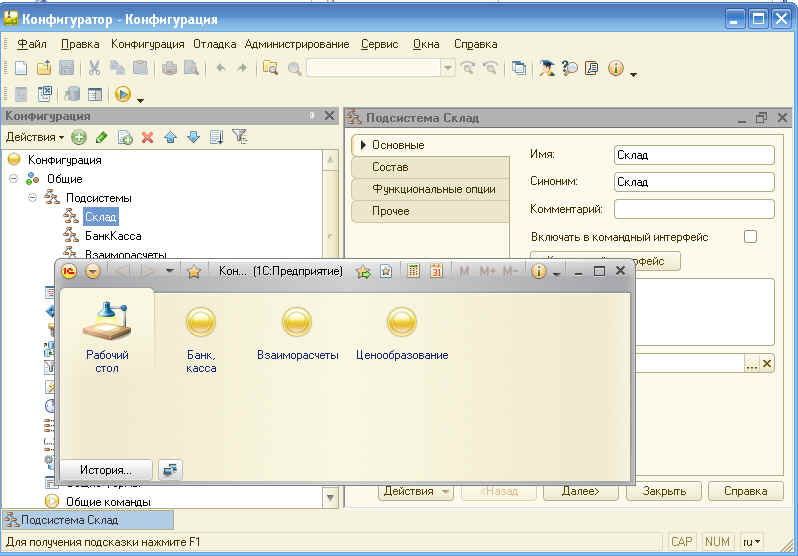Click the Print preview icon

click(191, 68)
